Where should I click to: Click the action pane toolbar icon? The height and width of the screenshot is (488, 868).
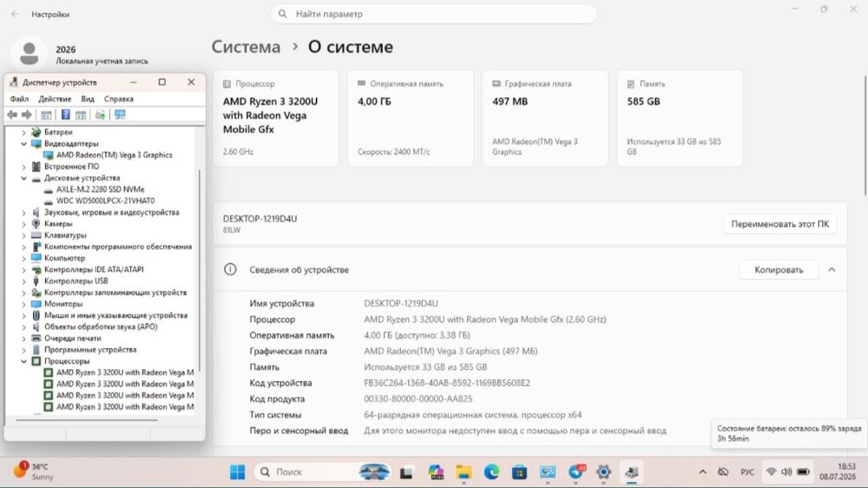pyautogui.click(x=81, y=115)
